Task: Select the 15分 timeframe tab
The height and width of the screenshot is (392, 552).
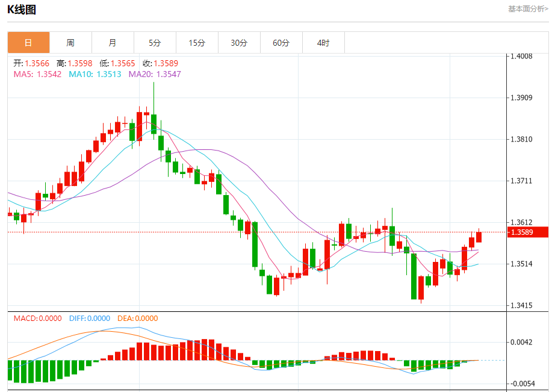Action: click(x=197, y=43)
